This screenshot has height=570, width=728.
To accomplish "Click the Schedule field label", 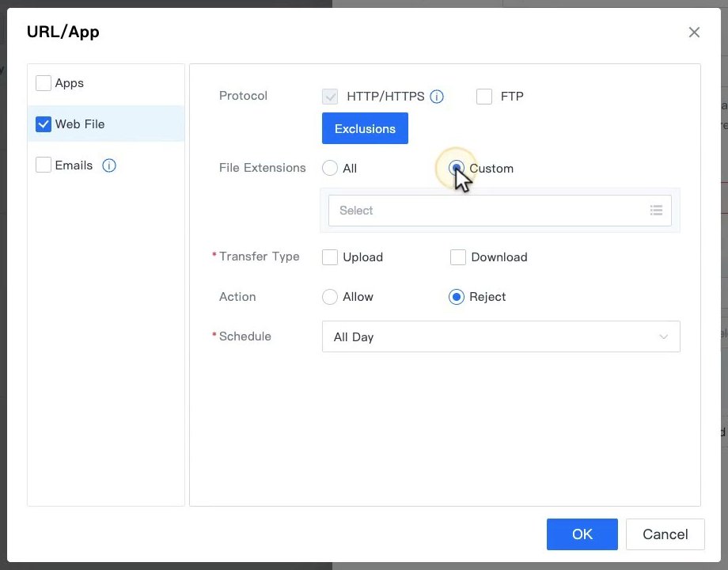I will (x=245, y=336).
